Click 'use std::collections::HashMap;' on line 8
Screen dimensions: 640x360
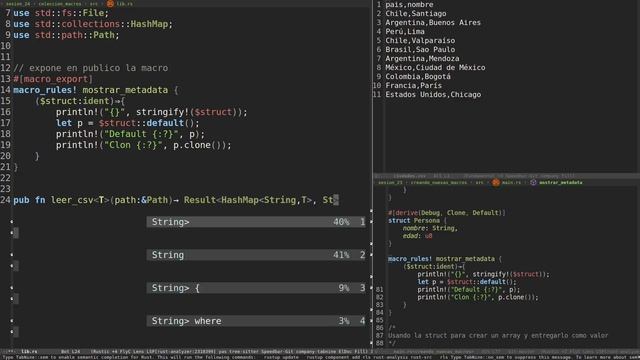93,24
